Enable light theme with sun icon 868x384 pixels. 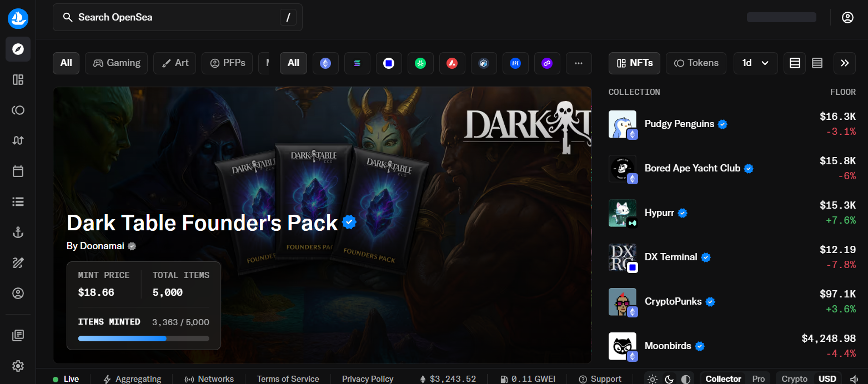coord(653,379)
